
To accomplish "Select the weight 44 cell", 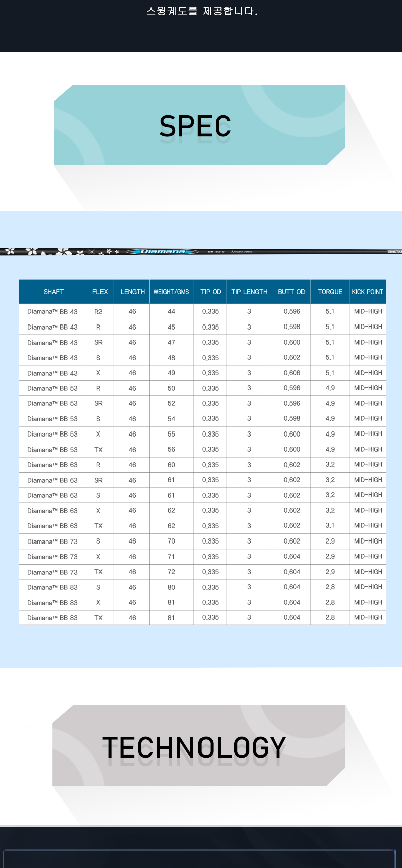I will [171, 312].
